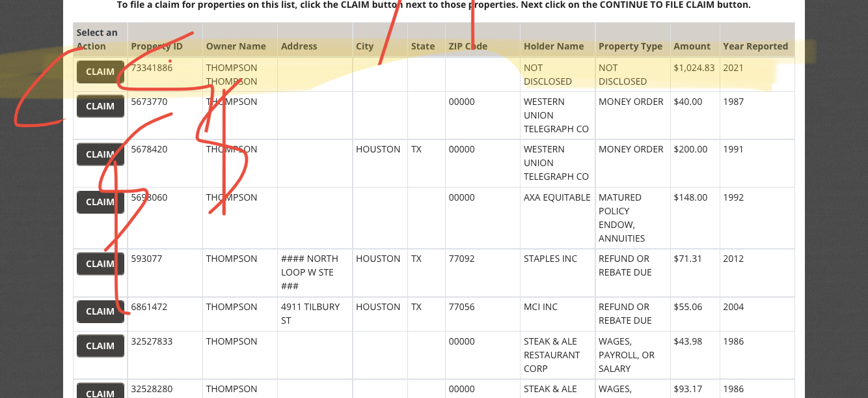Click WESTERN UNION TELEGRAPH CO in the $200.00 row

click(556, 163)
